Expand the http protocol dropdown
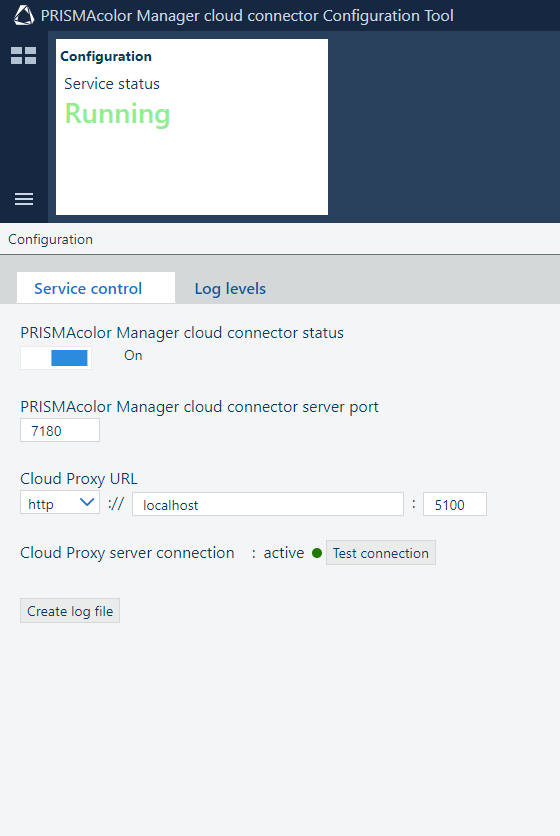The height and width of the screenshot is (836, 560). click(x=60, y=503)
